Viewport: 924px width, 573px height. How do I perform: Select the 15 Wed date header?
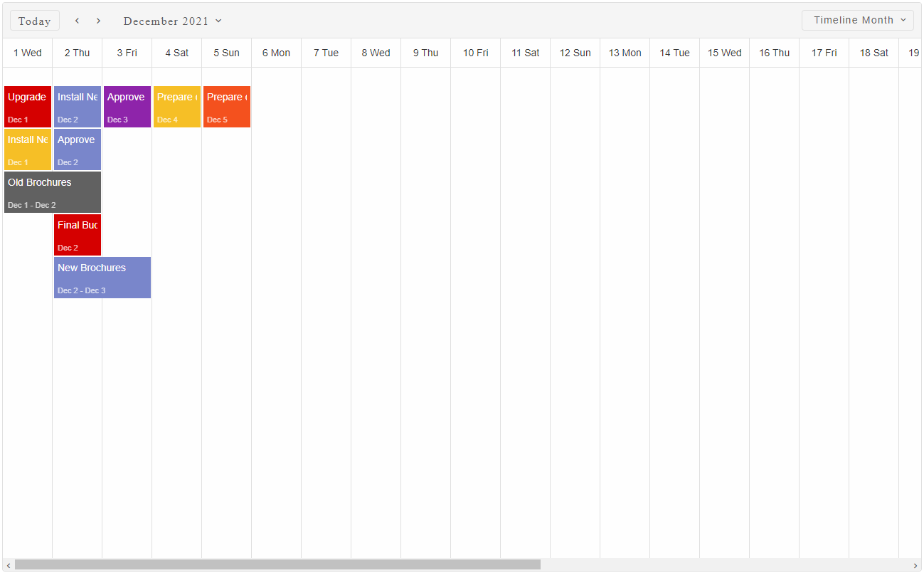(x=724, y=53)
